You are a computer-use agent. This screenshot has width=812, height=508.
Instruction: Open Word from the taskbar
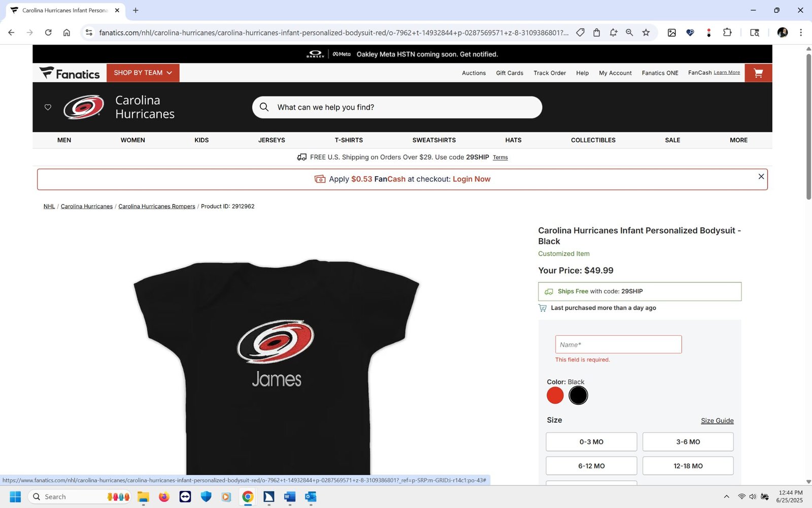(x=290, y=496)
